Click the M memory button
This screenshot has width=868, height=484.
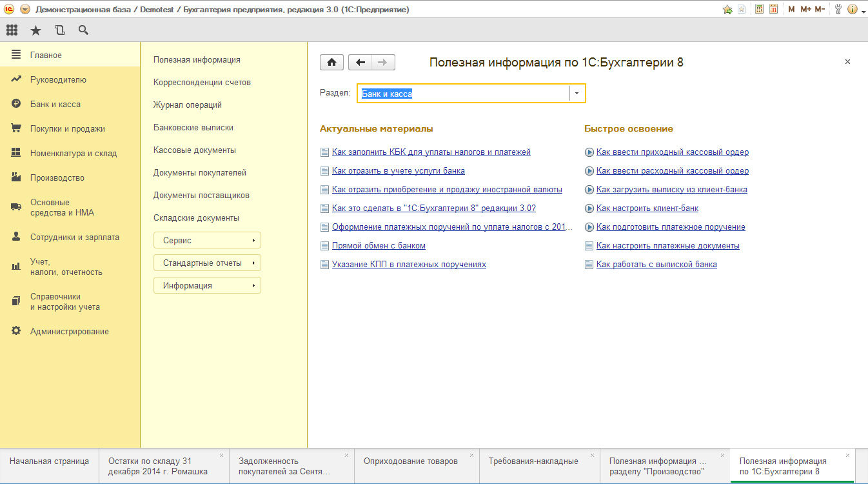point(791,10)
